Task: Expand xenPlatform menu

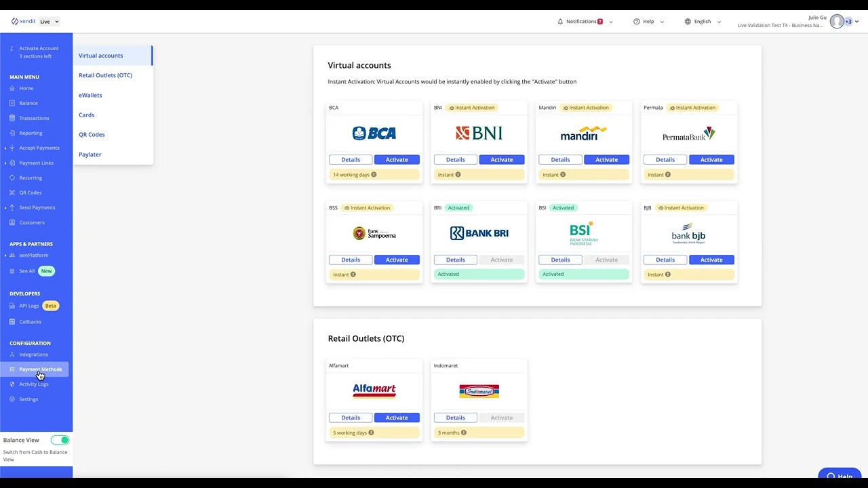Action: (x=33, y=255)
